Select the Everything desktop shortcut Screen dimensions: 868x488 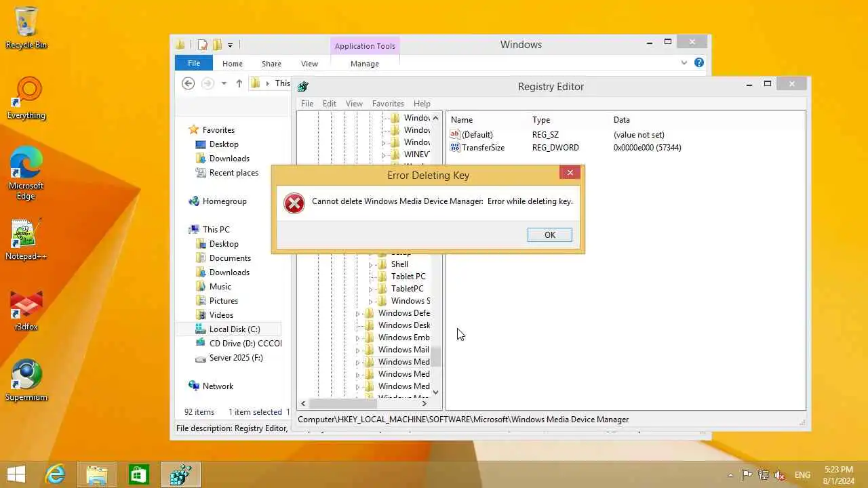click(26, 98)
